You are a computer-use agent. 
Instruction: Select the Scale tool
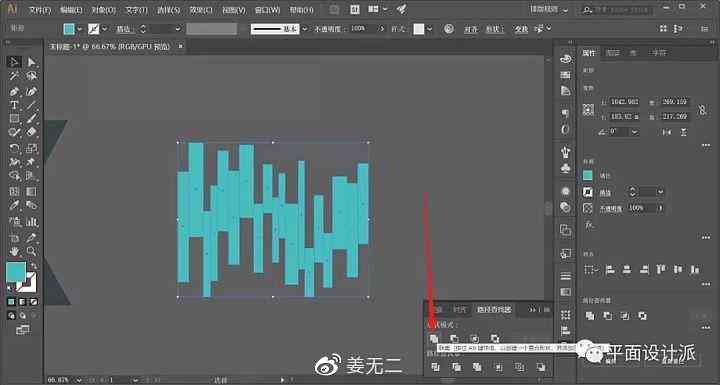coord(31,148)
